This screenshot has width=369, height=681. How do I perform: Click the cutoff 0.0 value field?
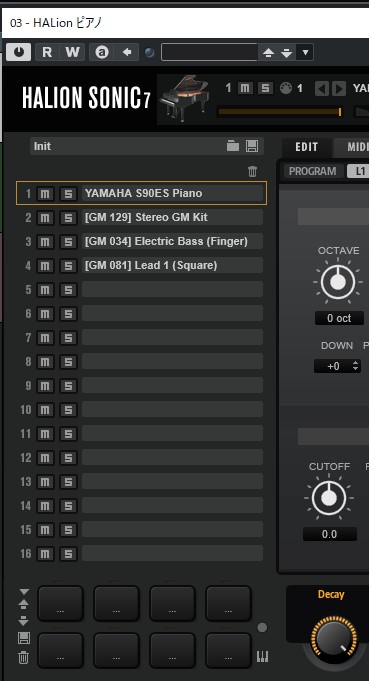329,534
